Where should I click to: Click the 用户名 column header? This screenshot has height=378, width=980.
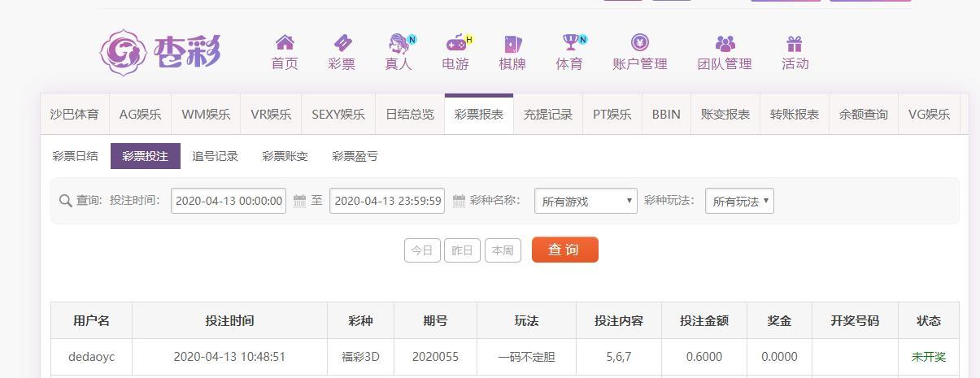(92, 321)
